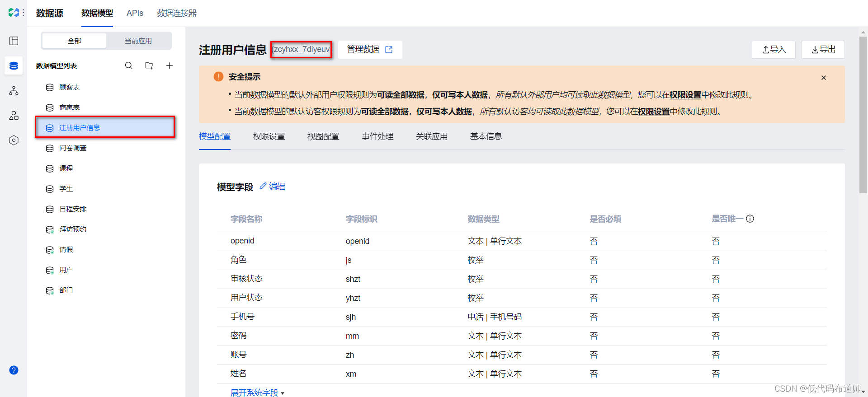This screenshot has width=868, height=397.
Task: Click the database icon of 顾客表
Action: click(50, 87)
